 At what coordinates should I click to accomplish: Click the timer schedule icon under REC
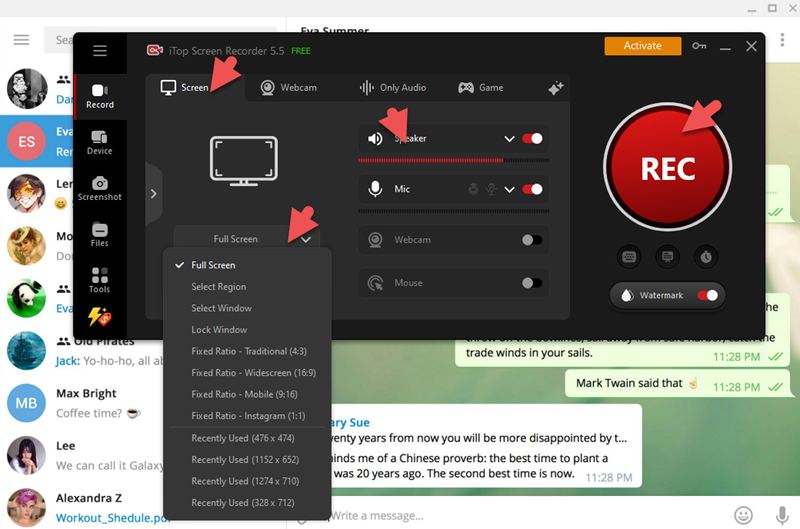click(x=706, y=256)
